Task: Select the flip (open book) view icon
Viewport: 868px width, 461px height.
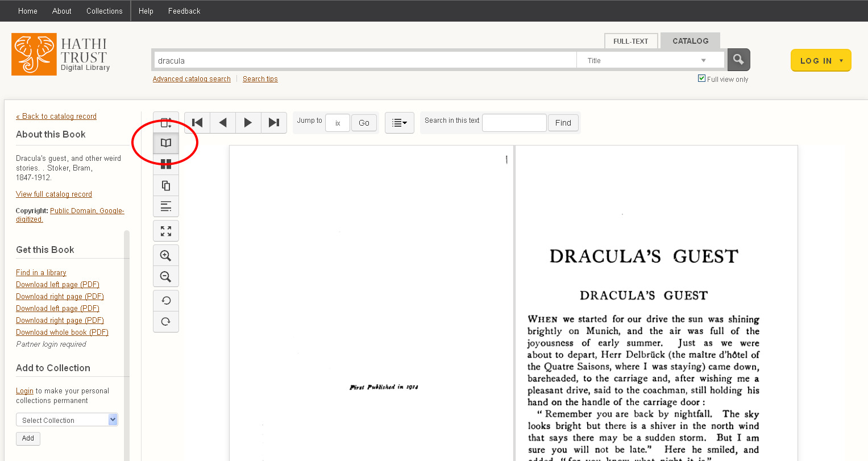Action: click(166, 143)
